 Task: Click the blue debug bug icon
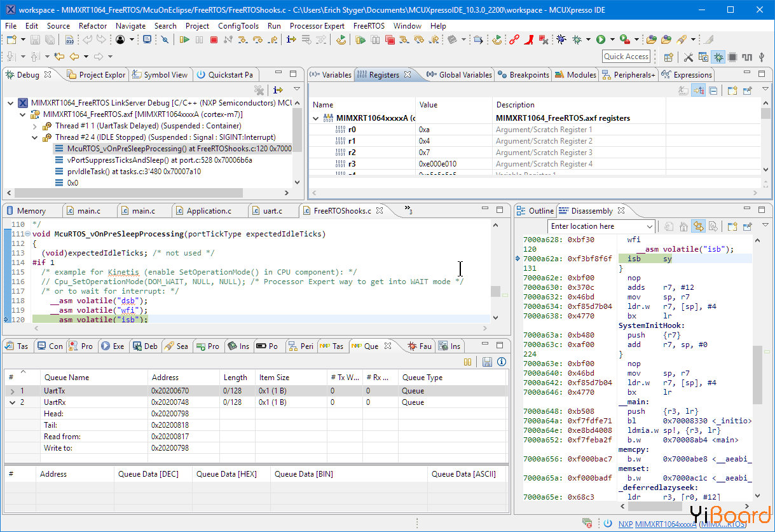[x=561, y=39]
